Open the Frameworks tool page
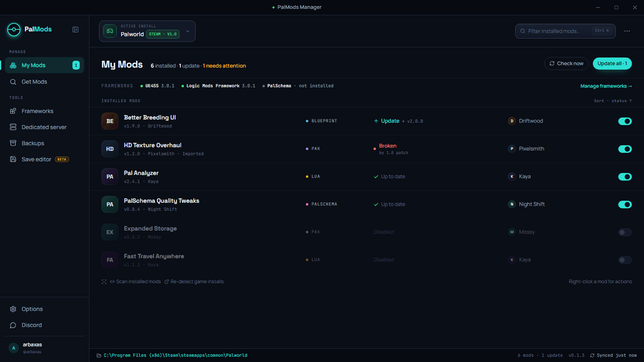Viewport: 644px width, 362px height. (44, 111)
